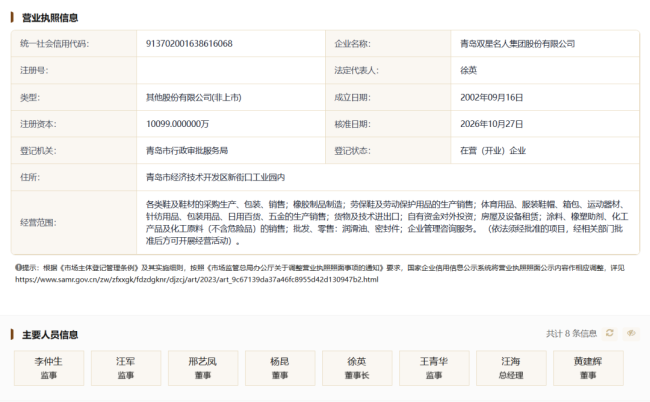Open the 王青华 监事 person card
The height and width of the screenshot is (402, 650).
click(x=434, y=368)
